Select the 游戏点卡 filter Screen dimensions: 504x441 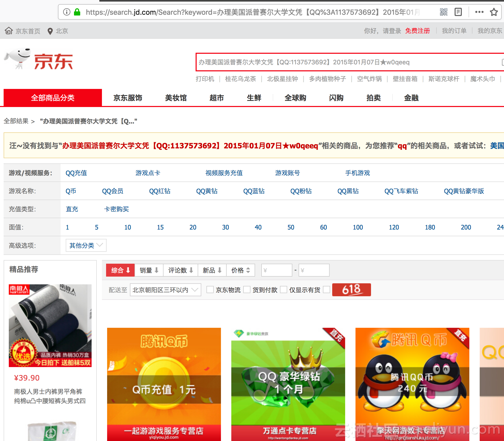coord(148,173)
